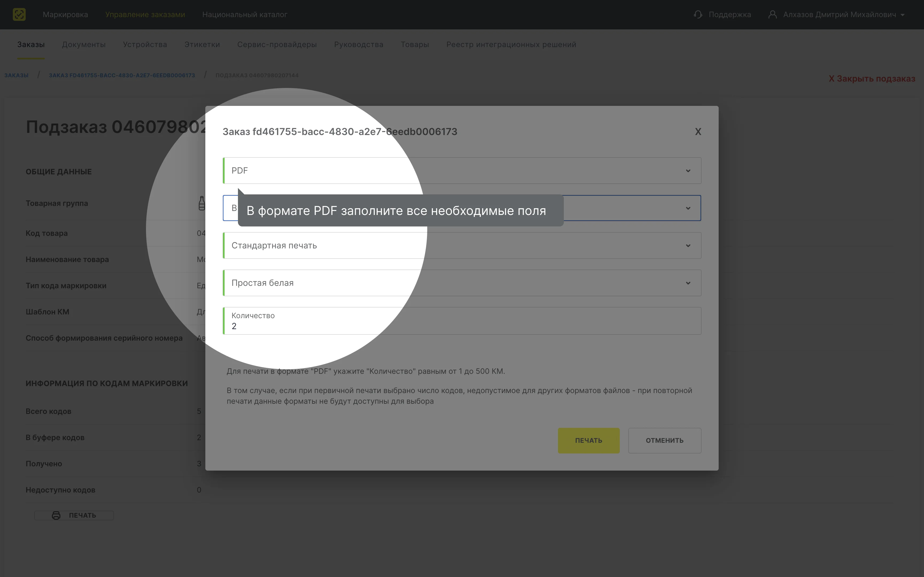Click the Получено row label
The image size is (924, 577).
[x=44, y=464]
